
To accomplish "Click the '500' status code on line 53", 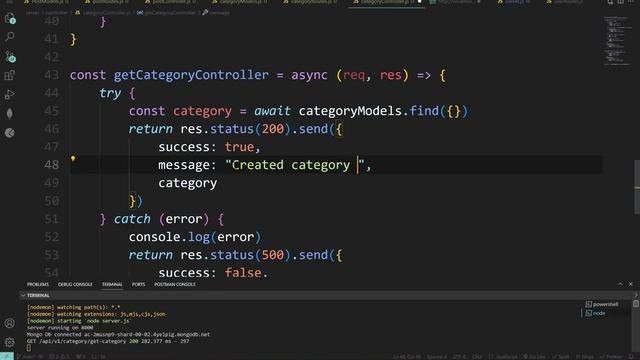I will tap(272, 255).
